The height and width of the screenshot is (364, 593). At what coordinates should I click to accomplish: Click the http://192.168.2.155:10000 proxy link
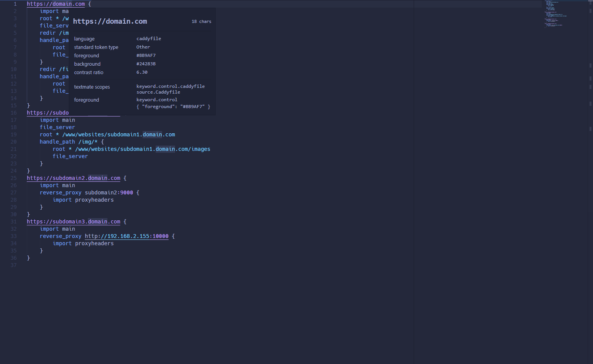126,236
